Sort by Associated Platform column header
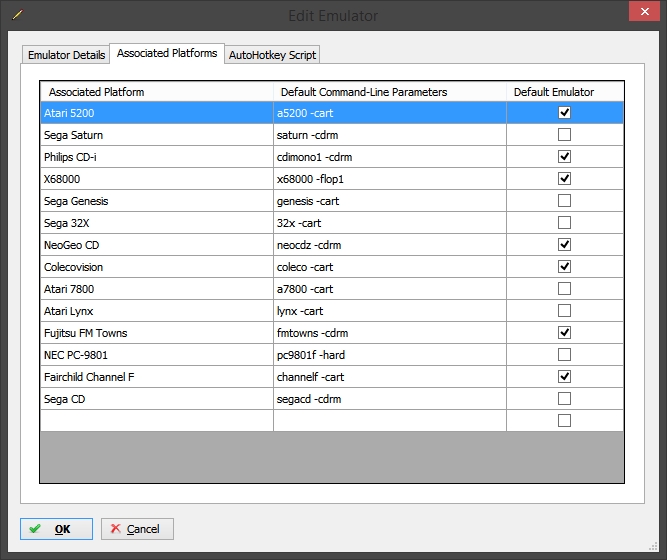 [157, 92]
